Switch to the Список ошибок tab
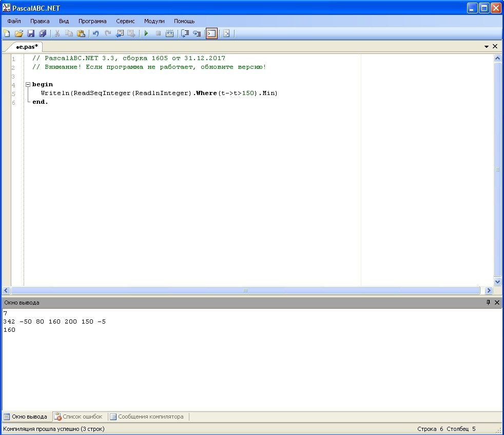504x435 pixels. coord(79,417)
